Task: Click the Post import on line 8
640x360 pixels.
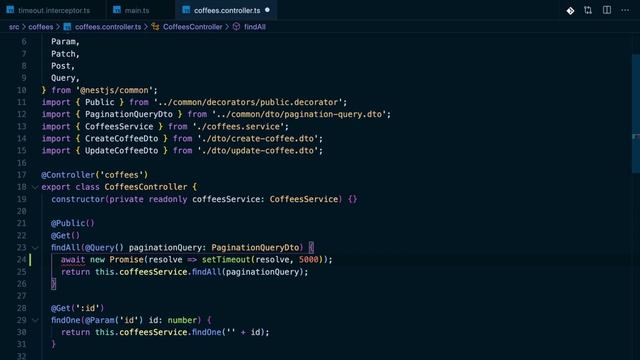Action: point(60,66)
